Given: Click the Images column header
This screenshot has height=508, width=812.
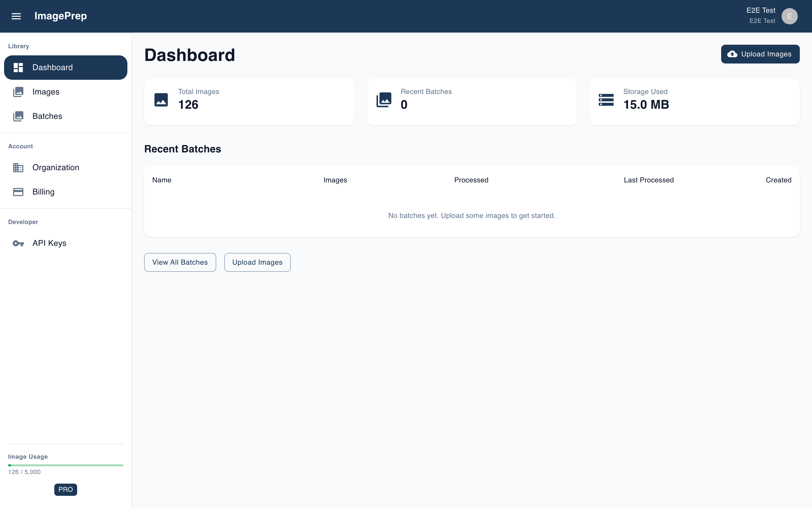Looking at the screenshot, I should pyautogui.click(x=335, y=180).
